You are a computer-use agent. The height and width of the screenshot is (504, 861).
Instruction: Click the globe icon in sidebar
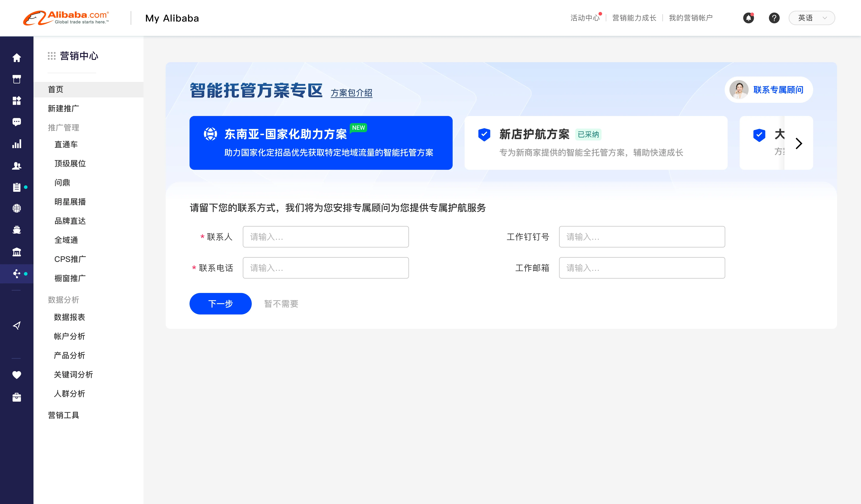tap(16, 208)
